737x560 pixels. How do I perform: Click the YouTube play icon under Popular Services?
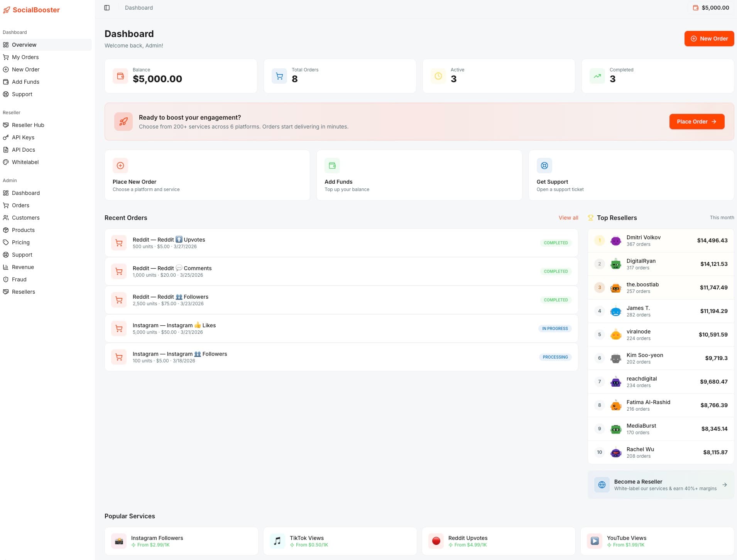pos(595,541)
